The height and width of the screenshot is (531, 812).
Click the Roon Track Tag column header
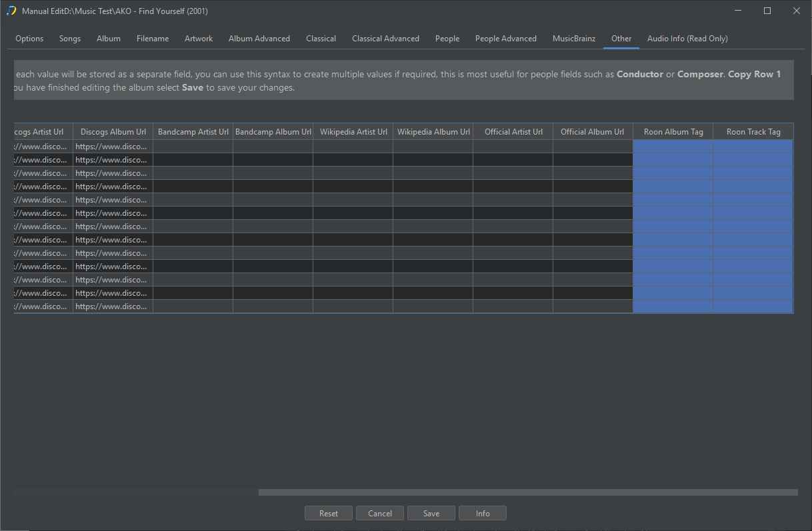[x=753, y=132]
